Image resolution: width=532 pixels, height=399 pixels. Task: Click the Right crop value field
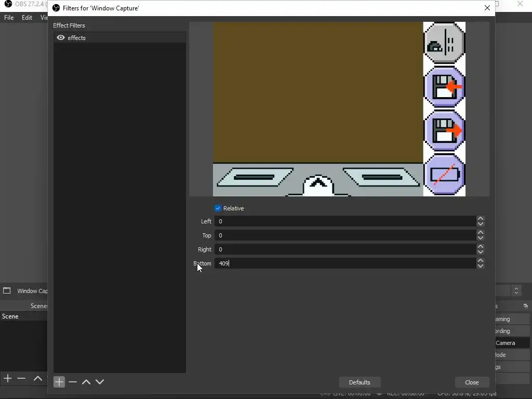point(345,249)
